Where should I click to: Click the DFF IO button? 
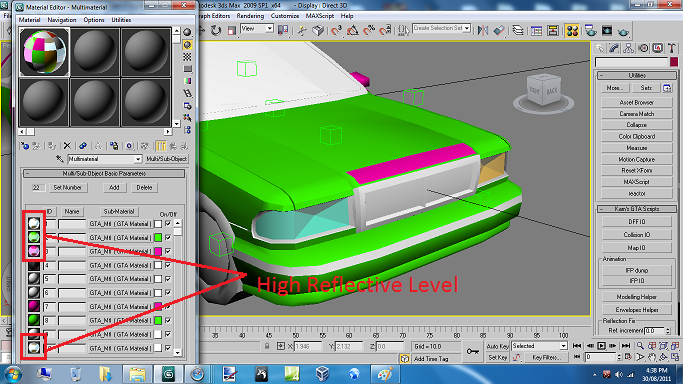[x=636, y=222]
